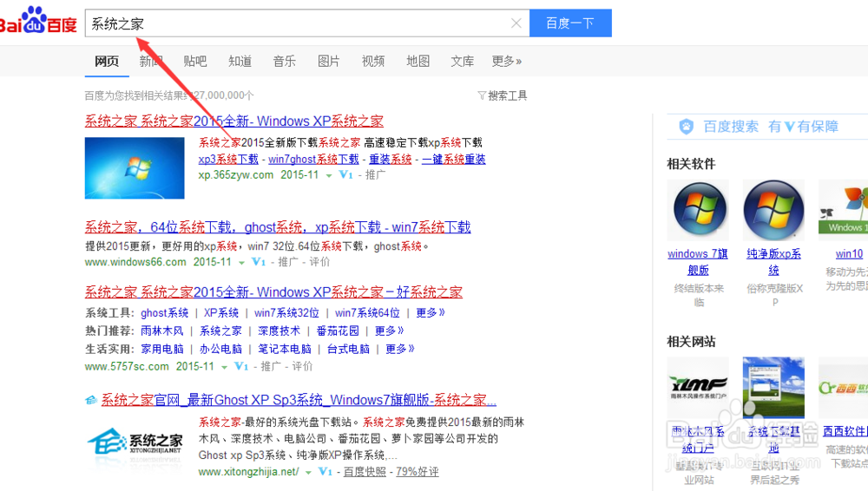Open the xp3系统下载 link

pyautogui.click(x=228, y=159)
